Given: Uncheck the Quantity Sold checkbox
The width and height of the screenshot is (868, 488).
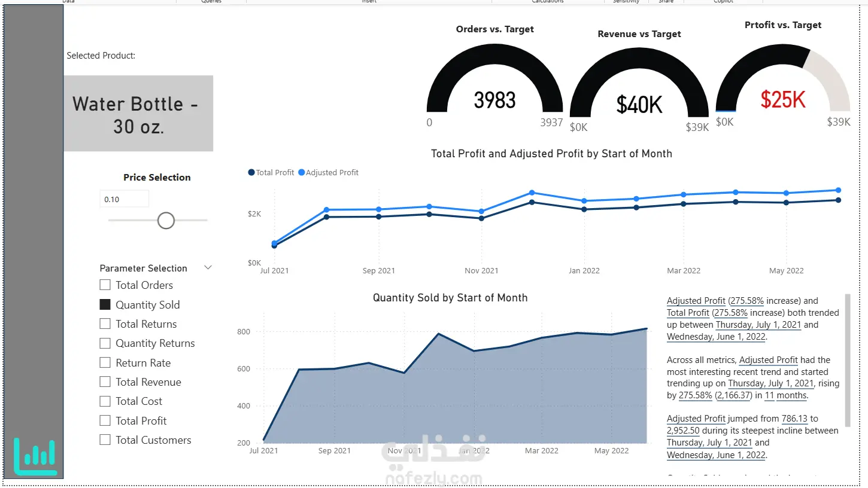Looking at the screenshot, I should point(105,304).
